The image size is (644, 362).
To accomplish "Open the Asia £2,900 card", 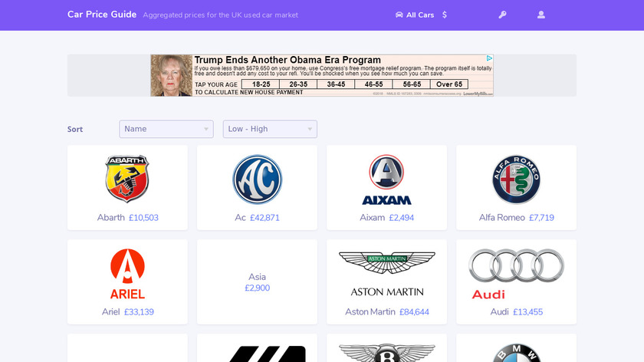I will tap(257, 282).
